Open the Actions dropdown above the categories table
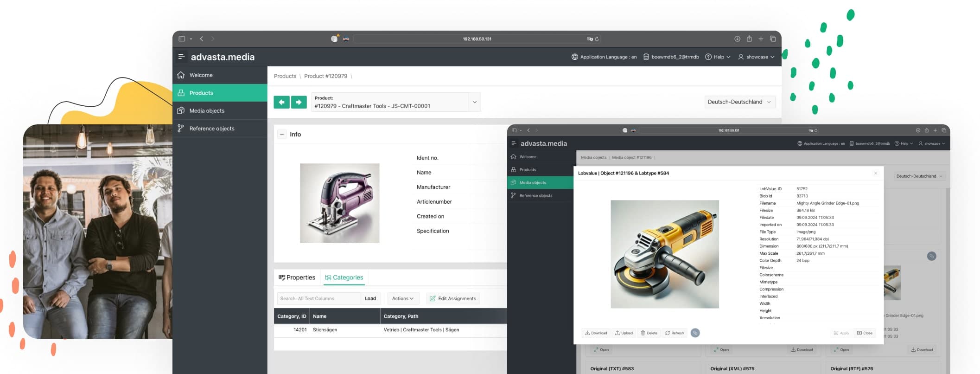The height and width of the screenshot is (374, 980). click(403, 298)
